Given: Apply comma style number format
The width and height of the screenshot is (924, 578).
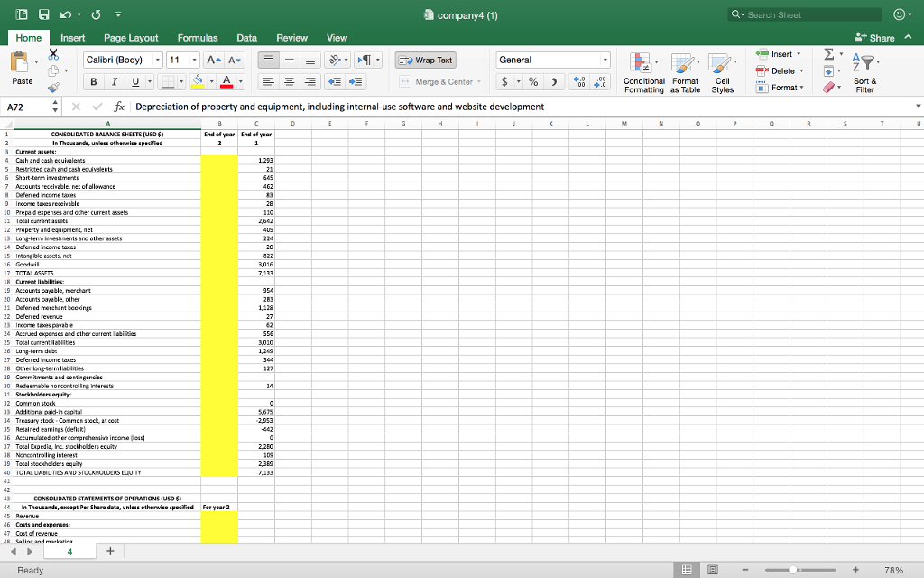Looking at the screenshot, I should (x=554, y=81).
